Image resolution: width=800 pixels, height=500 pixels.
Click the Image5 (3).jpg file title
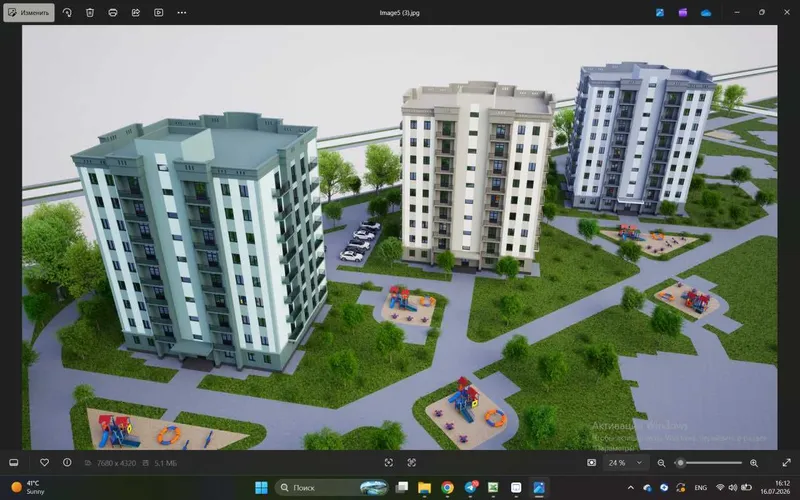coord(399,13)
